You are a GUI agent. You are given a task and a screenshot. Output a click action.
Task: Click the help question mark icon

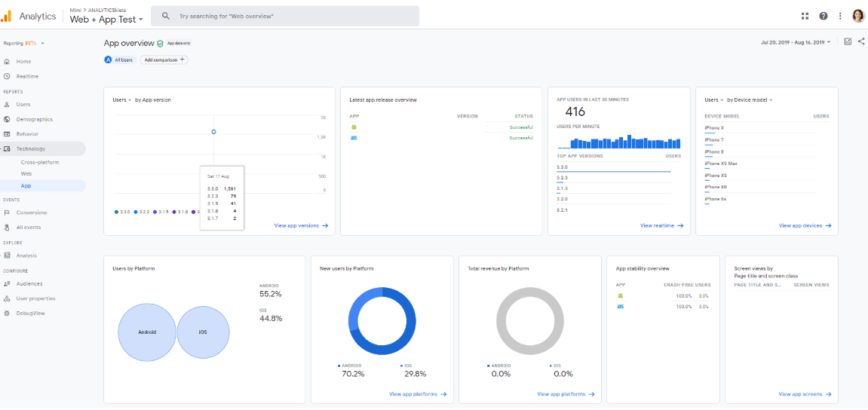[x=823, y=16]
